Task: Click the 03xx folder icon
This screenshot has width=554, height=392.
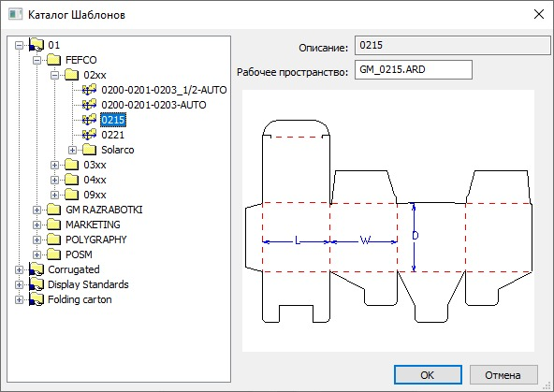Action: pyautogui.click(x=72, y=165)
